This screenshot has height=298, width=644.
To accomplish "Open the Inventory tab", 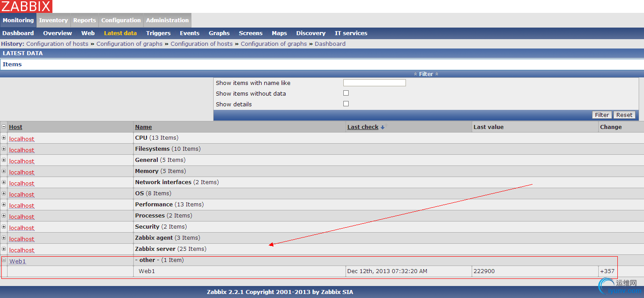I will pos(53,20).
